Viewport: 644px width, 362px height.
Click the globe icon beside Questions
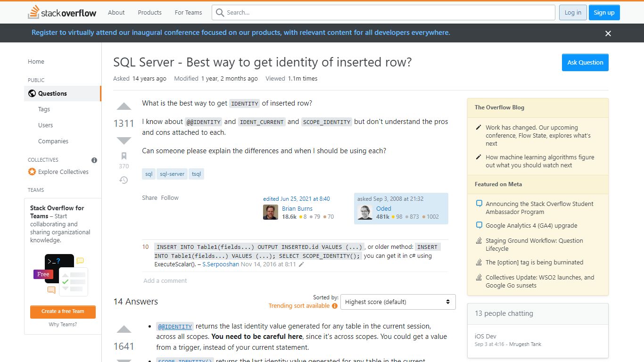(x=32, y=93)
